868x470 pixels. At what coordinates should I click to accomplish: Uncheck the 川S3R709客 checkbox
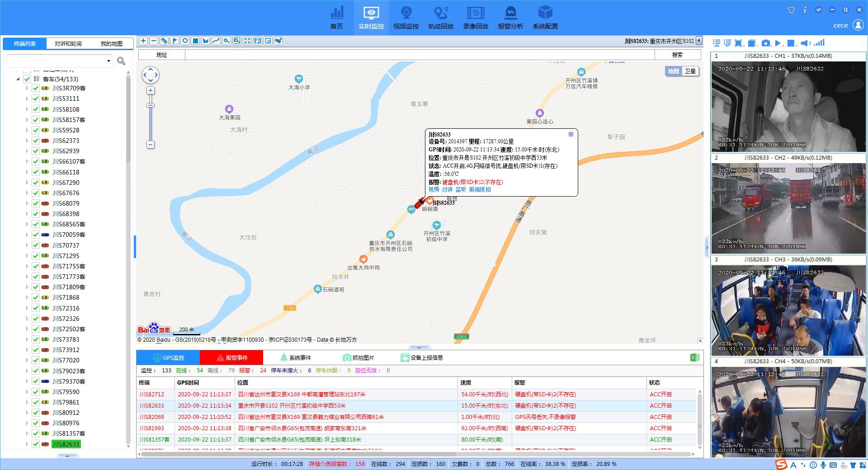[x=36, y=88]
